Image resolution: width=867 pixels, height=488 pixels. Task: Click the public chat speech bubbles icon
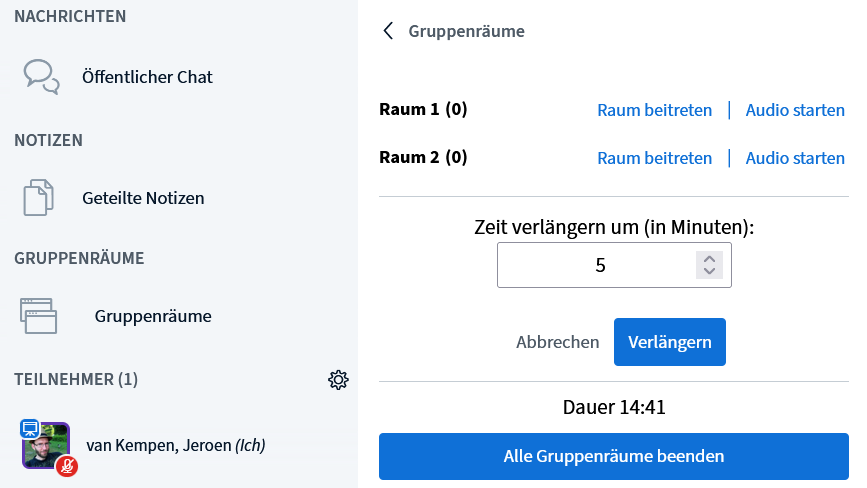[41, 76]
